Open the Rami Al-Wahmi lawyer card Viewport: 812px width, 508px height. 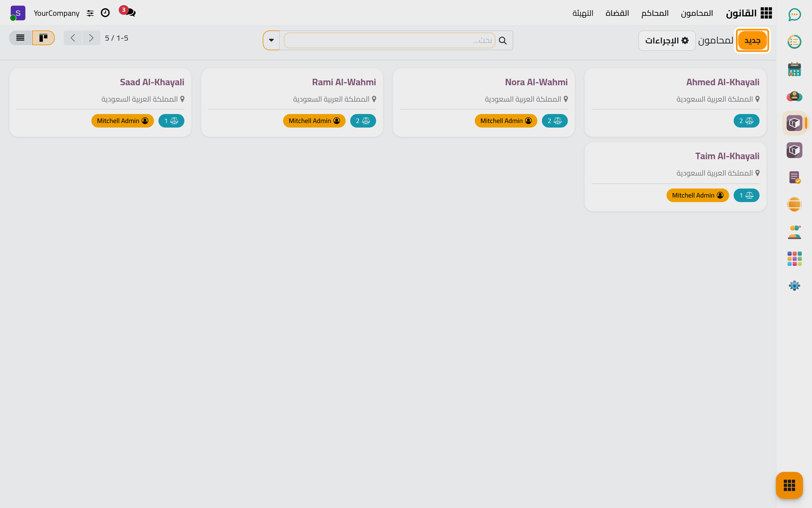[292, 102]
